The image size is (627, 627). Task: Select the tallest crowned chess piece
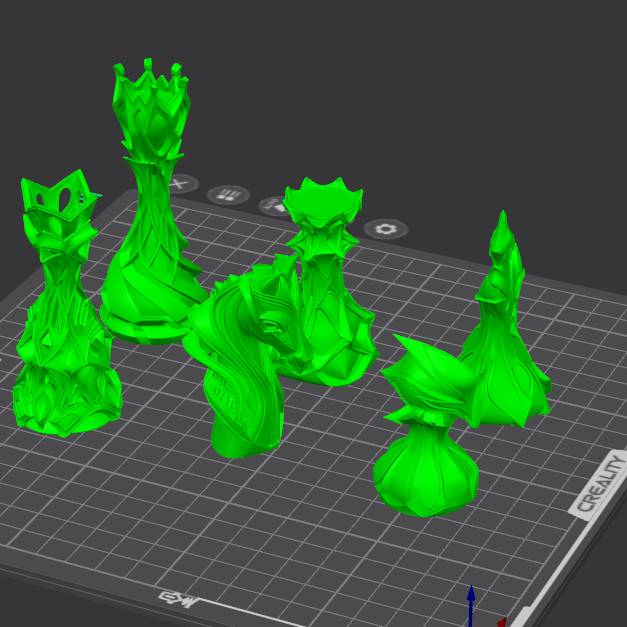pos(150,230)
